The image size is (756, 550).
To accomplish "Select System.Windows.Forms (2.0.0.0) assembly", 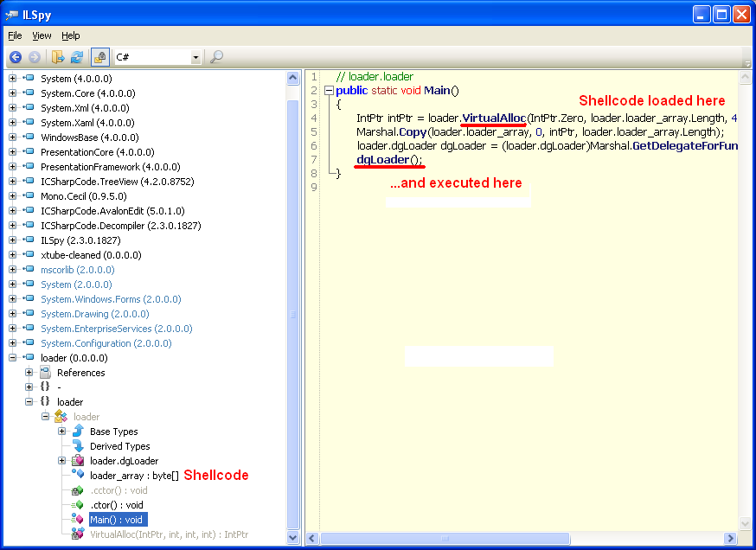I will pyautogui.click(x=111, y=299).
